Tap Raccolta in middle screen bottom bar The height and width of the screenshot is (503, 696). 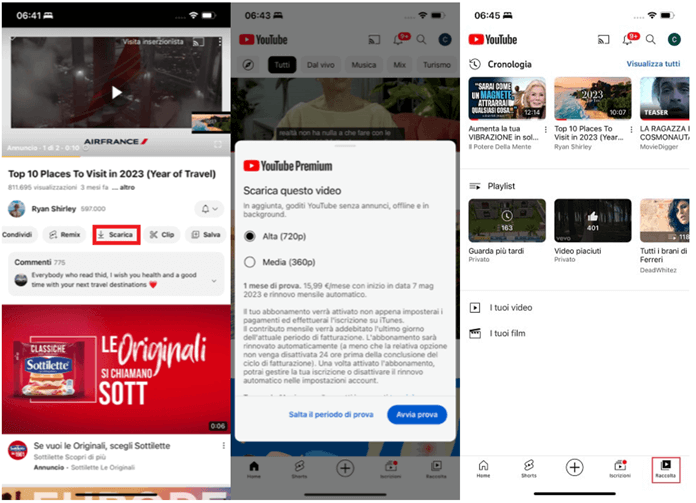tap(436, 469)
